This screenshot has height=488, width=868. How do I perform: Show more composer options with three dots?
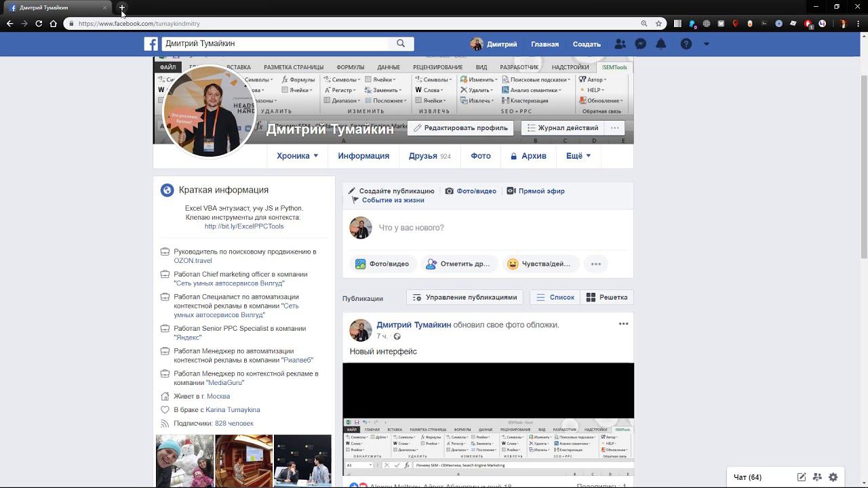(x=596, y=264)
